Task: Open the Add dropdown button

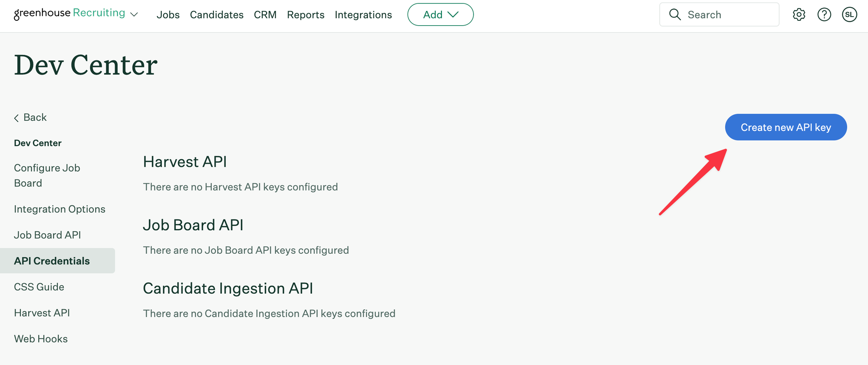Action: coord(440,14)
